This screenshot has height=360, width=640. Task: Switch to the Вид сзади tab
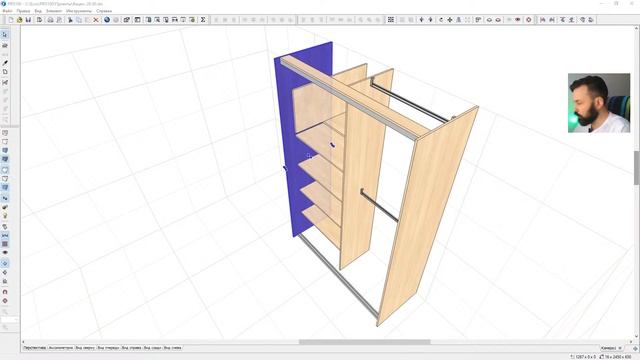coord(152,348)
